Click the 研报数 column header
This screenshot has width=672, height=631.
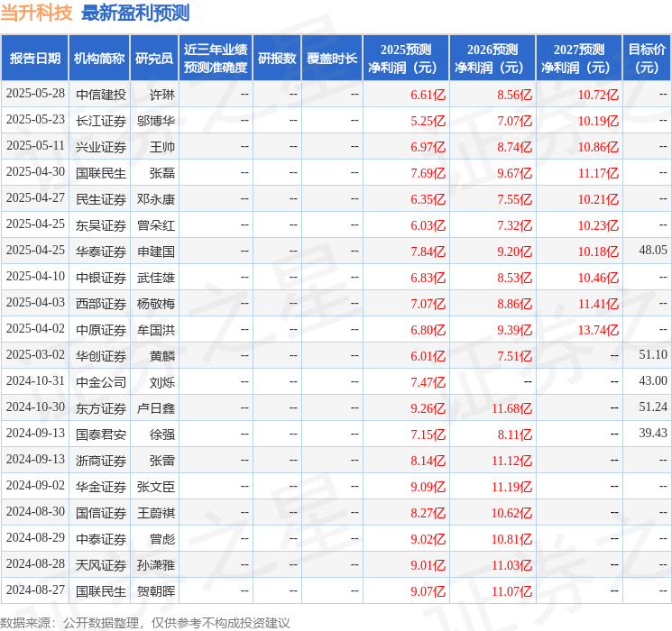277,58
